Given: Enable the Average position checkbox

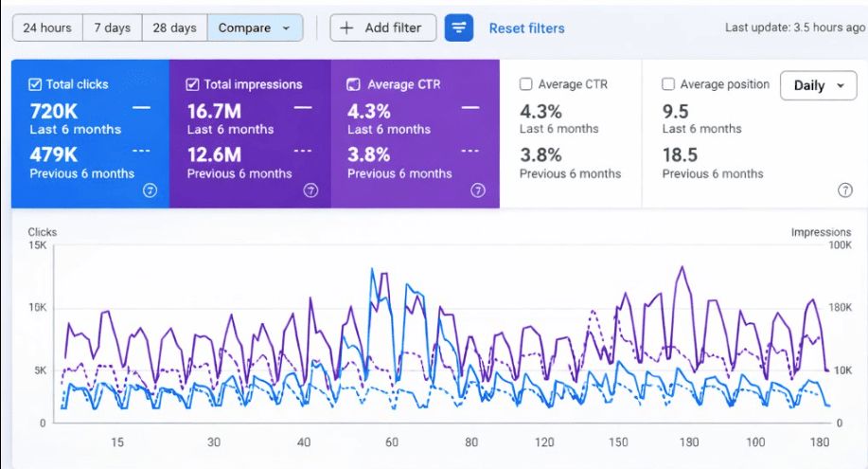Looking at the screenshot, I should (x=668, y=84).
